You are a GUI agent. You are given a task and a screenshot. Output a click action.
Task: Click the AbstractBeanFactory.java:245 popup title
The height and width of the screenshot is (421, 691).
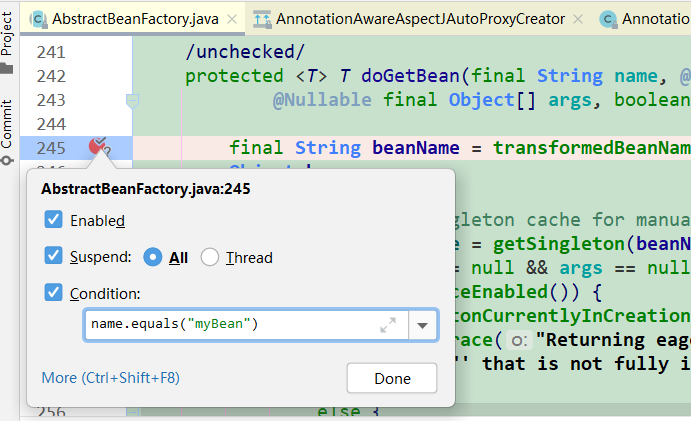[145, 189]
